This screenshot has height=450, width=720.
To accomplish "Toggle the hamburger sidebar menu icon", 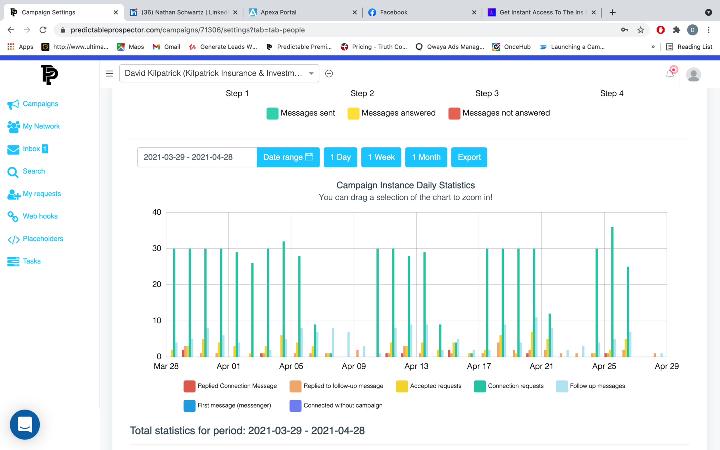I will 109,73.
